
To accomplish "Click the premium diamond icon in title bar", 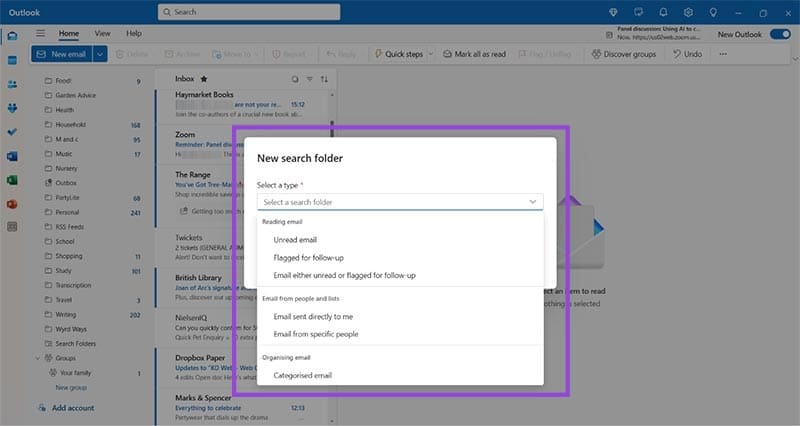I will 612,12.
